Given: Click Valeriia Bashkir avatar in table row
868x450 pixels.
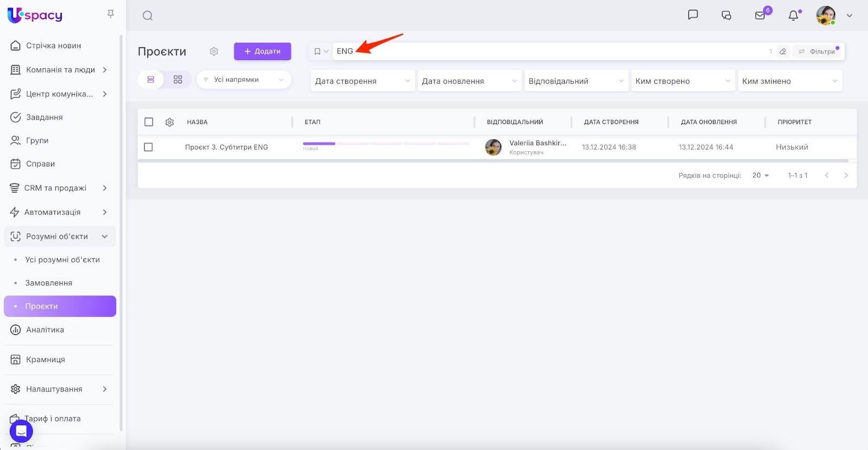Looking at the screenshot, I should point(493,147).
